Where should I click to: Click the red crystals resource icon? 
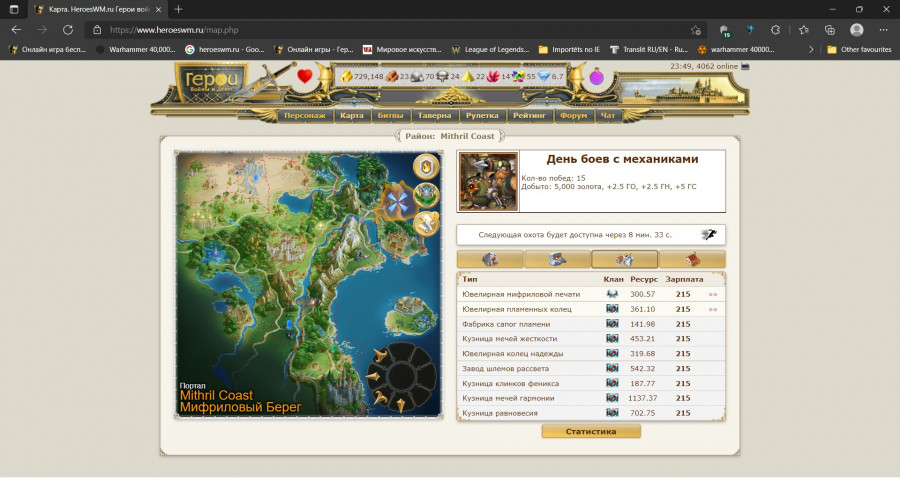click(x=493, y=76)
